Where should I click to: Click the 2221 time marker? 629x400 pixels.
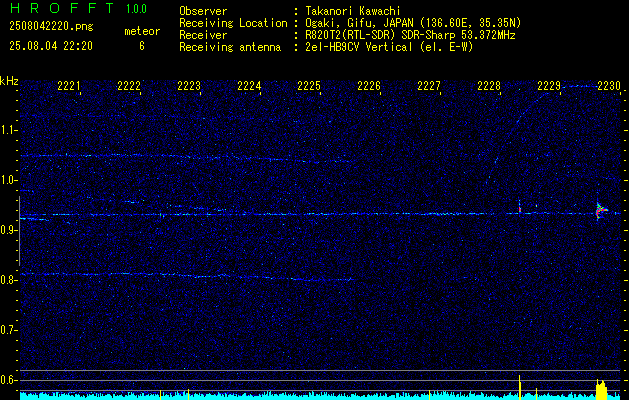(x=69, y=86)
